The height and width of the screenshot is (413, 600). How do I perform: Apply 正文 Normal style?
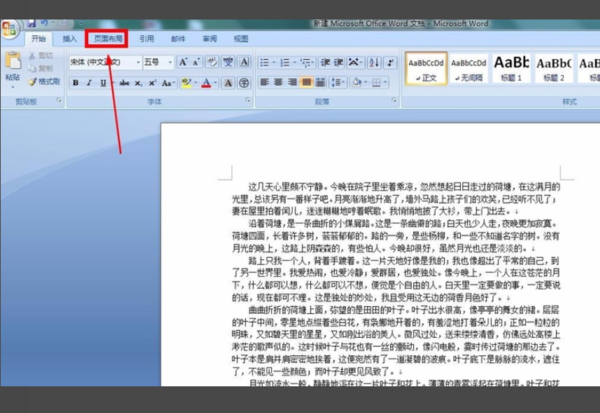(426, 69)
